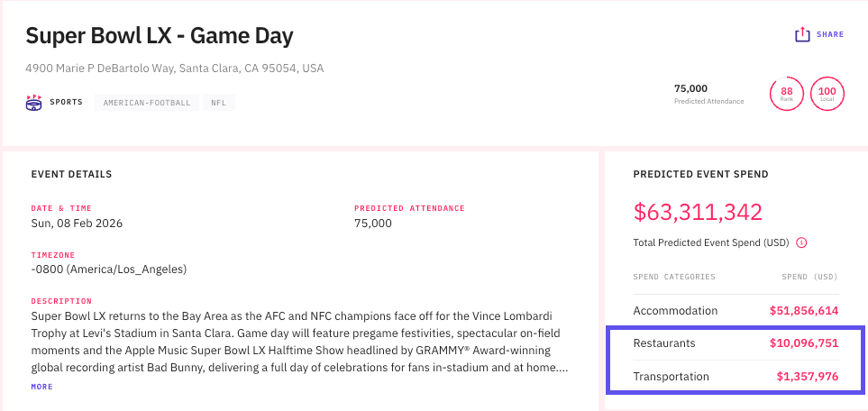The image size is (868, 411).
Task: Click the 100 Local rank circle
Action: (x=827, y=94)
